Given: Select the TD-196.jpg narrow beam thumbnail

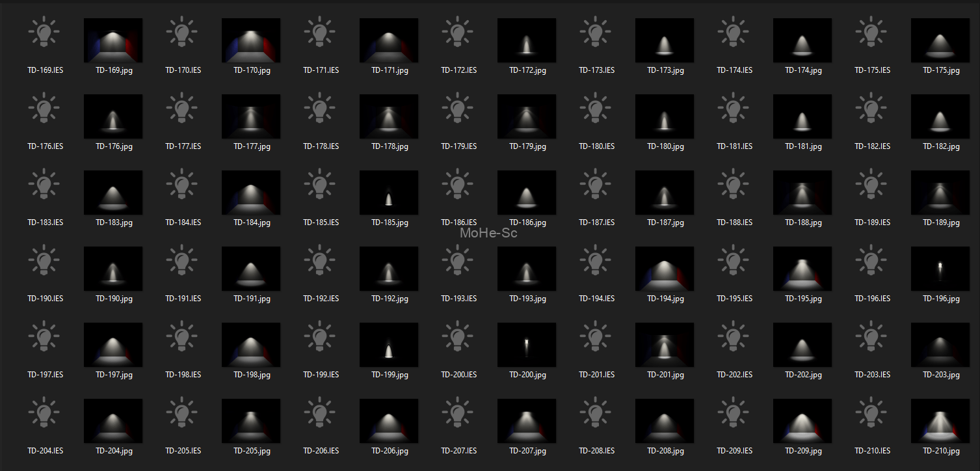Looking at the screenshot, I should click(x=940, y=269).
